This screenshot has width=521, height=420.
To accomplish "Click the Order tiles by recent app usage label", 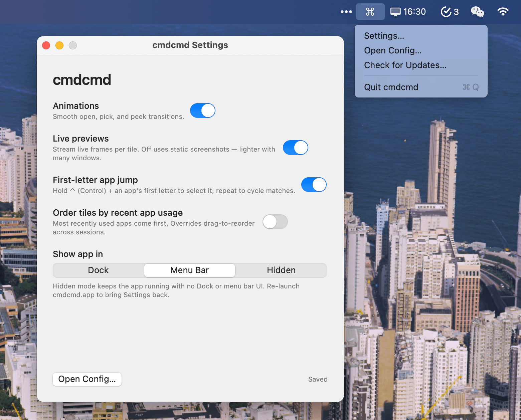I will (118, 213).
